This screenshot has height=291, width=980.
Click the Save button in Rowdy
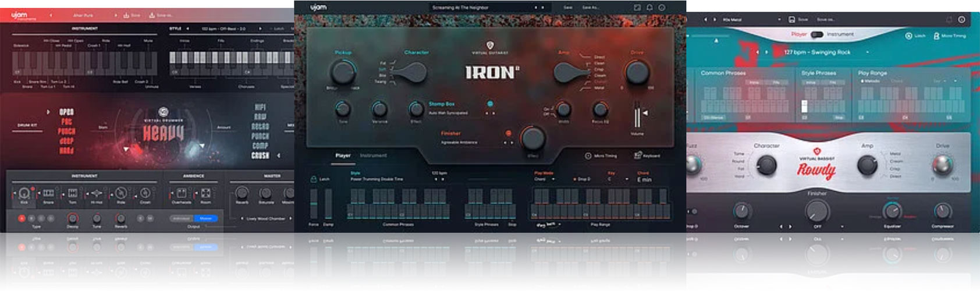(798, 19)
